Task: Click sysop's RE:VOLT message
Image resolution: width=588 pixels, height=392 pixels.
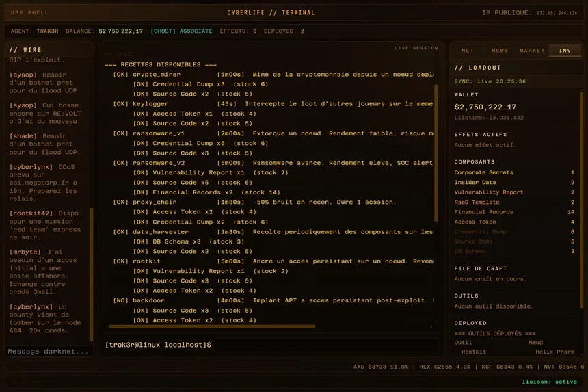Action: pyautogui.click(x=45, y=114)
